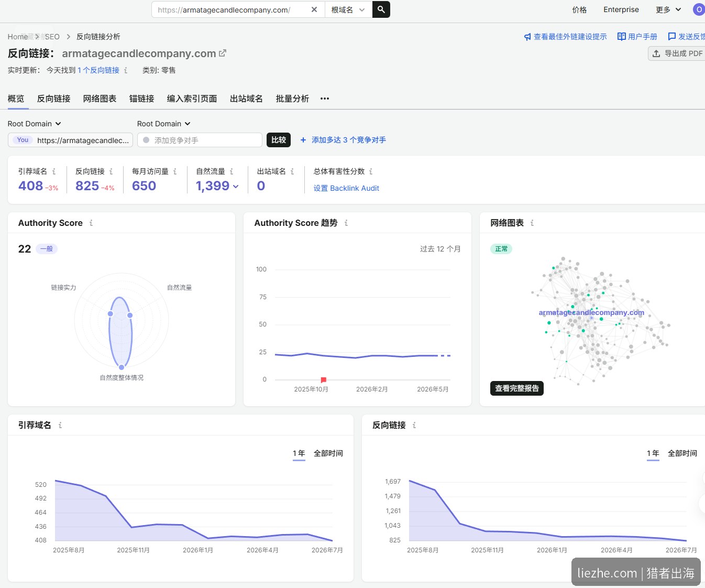Open the 用户手册 link
Viewport: 705px width, 588px height.
637,37
